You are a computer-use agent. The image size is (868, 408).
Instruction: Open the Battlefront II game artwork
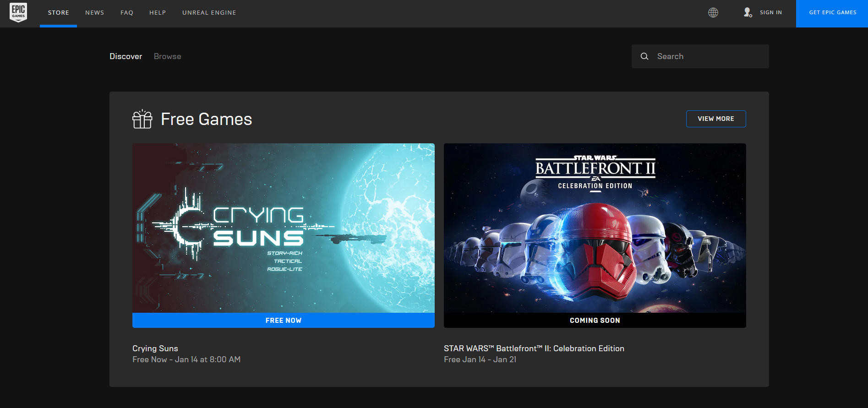[595, 228]
